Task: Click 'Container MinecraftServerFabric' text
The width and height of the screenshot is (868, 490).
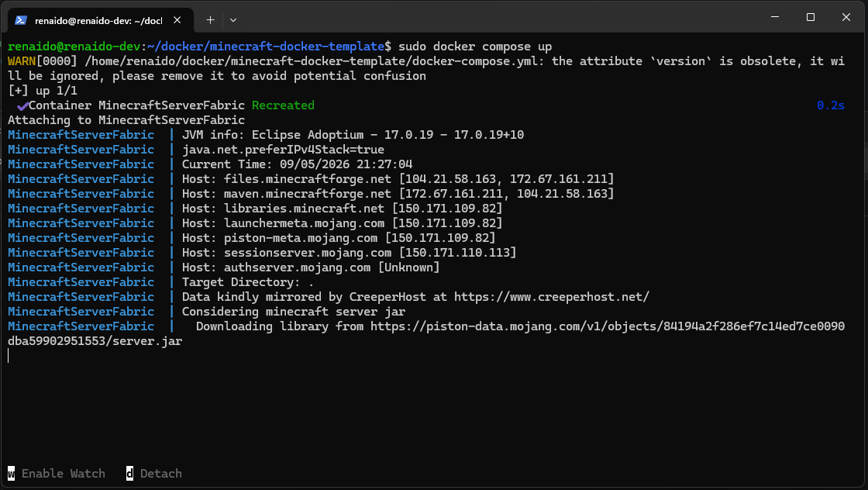Action: (x=136, y=105)
